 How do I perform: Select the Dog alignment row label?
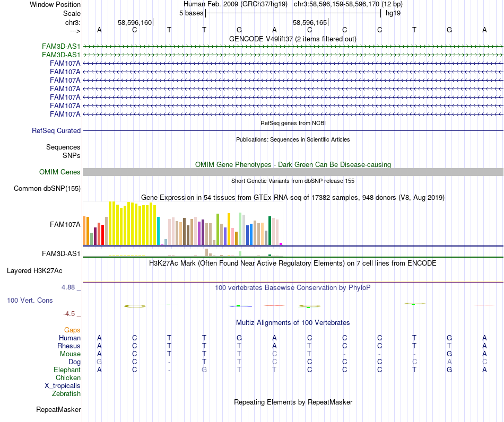pos(74,362)
